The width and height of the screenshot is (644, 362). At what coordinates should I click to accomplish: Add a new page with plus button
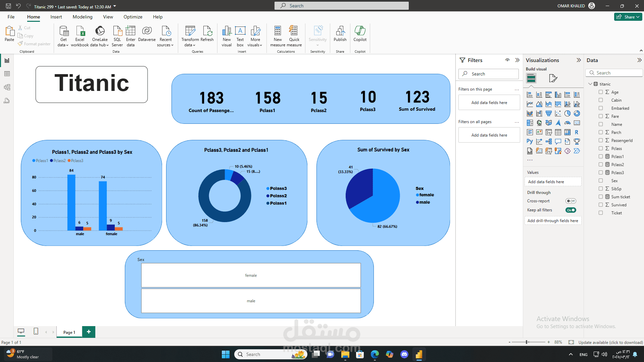(x=89, y=332)
